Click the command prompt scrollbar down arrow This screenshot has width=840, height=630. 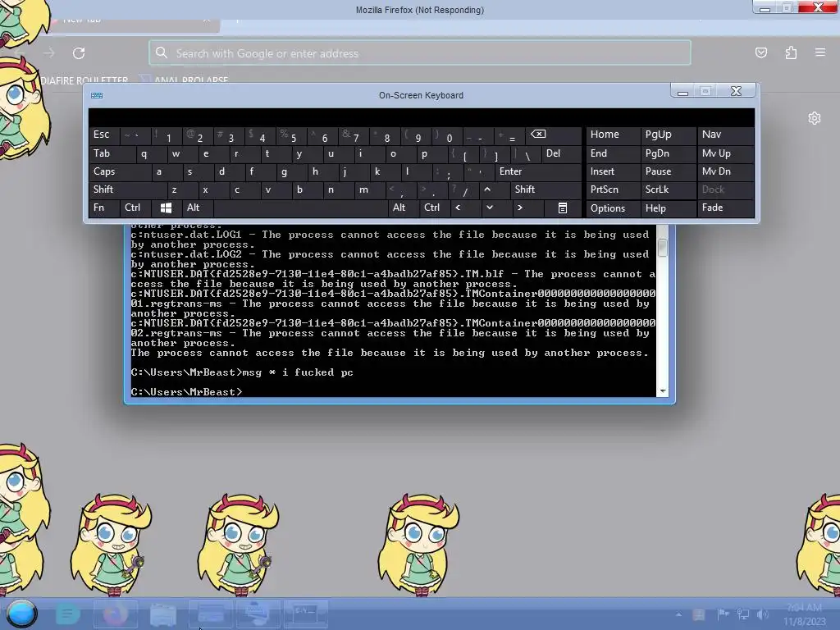663,391
